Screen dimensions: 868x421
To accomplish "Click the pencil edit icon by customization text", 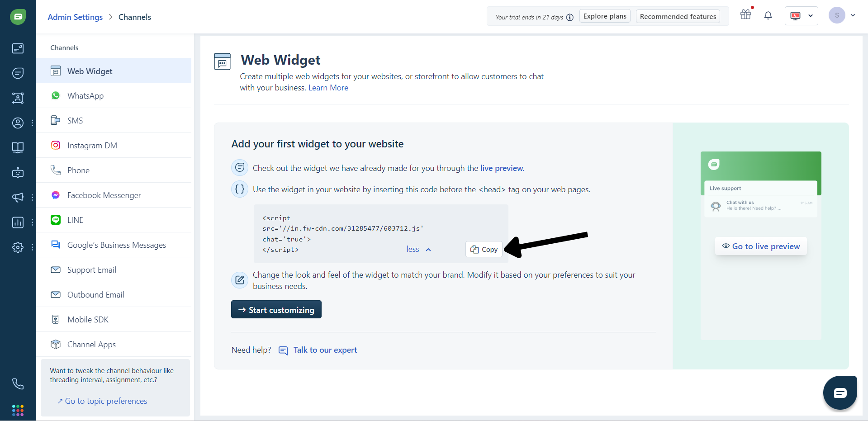I will (x=240, y=280).
